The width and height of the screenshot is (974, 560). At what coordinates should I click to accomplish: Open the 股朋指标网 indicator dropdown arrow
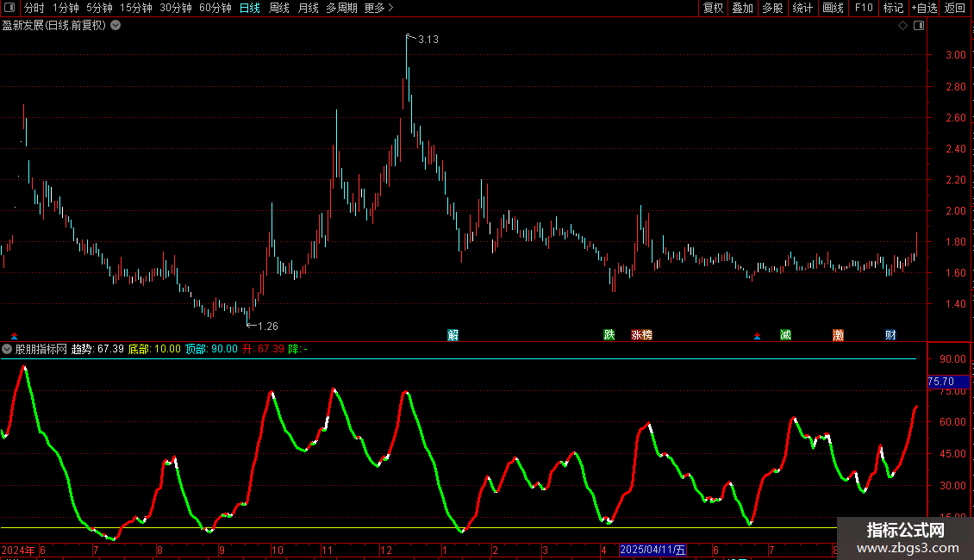[7, 349]
